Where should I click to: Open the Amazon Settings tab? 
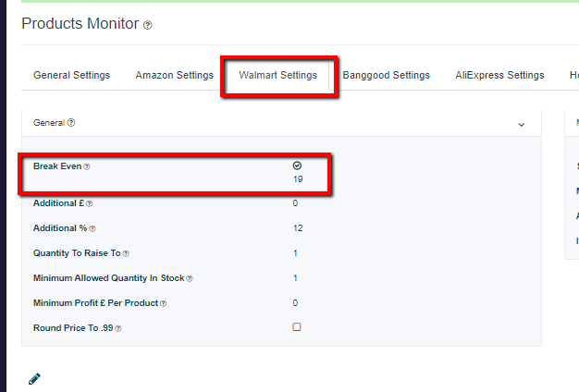point(174,75)
